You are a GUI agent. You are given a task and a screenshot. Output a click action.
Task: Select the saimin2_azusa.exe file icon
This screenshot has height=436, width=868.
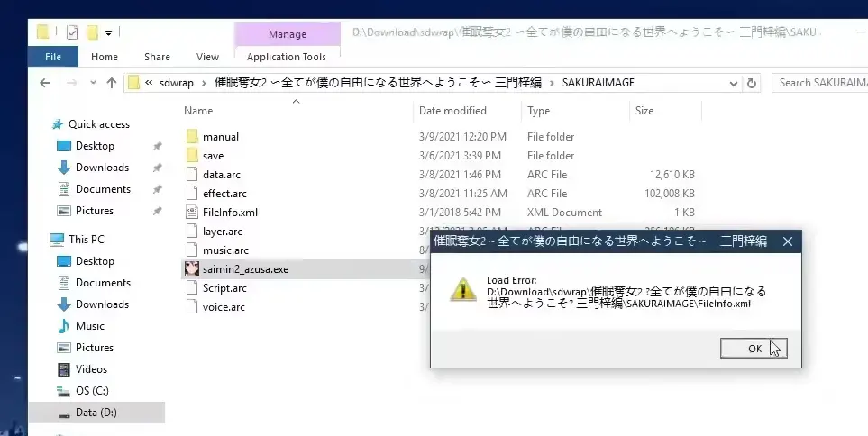click(191, 269)
